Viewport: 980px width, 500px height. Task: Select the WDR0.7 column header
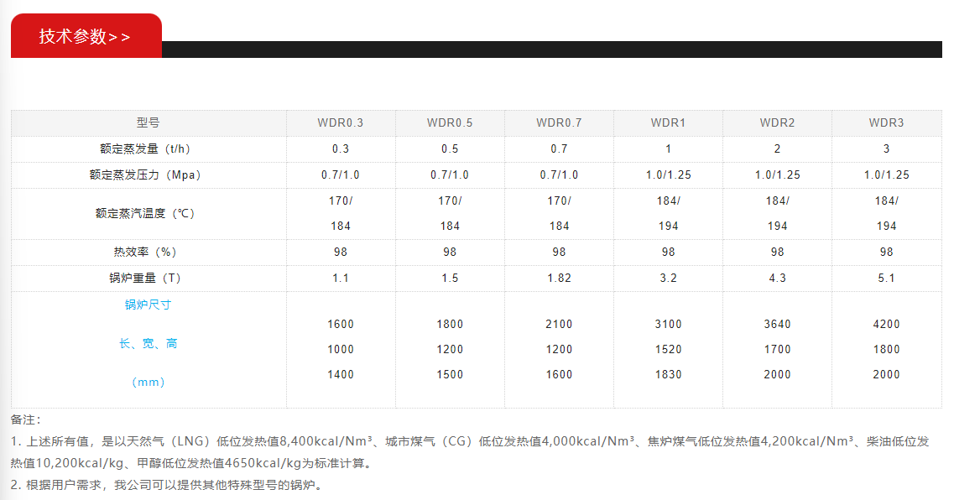coord(559,122)
